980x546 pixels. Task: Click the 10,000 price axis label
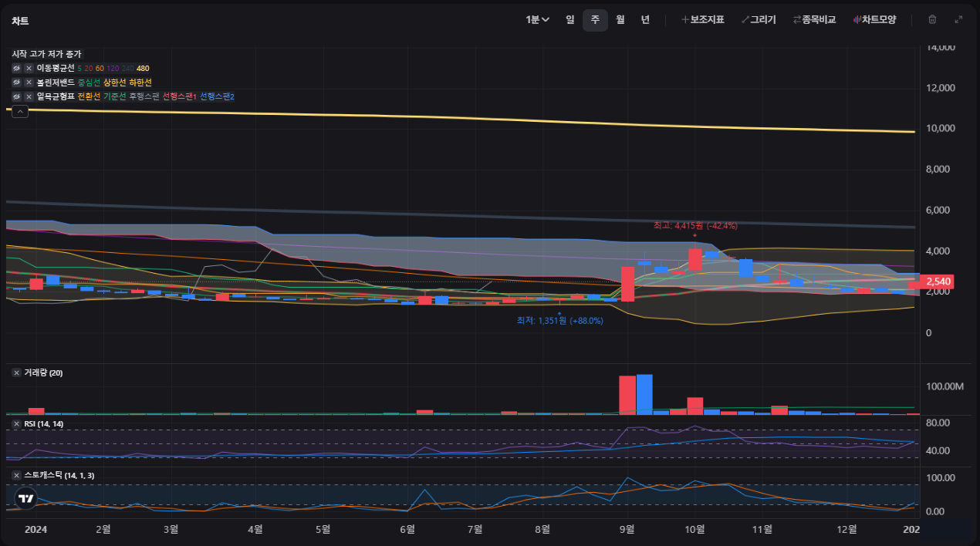[x=940, y=129]
